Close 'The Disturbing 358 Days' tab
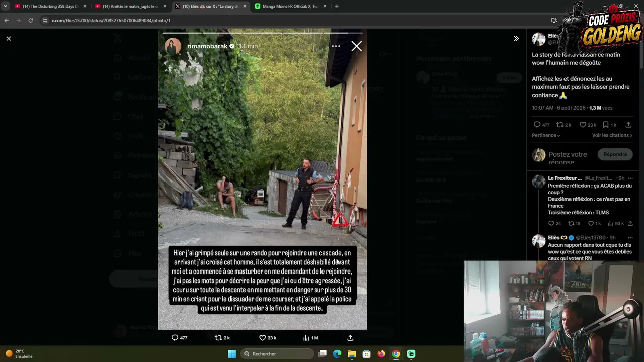The image size is (644, 362). point(85,6)
